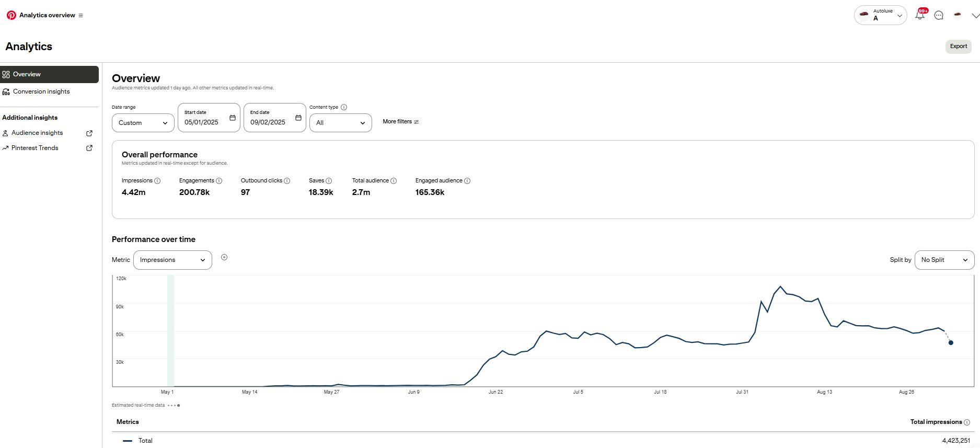Switch Autoluxe account selector
980x448 pixels.
tap(881, 15)
